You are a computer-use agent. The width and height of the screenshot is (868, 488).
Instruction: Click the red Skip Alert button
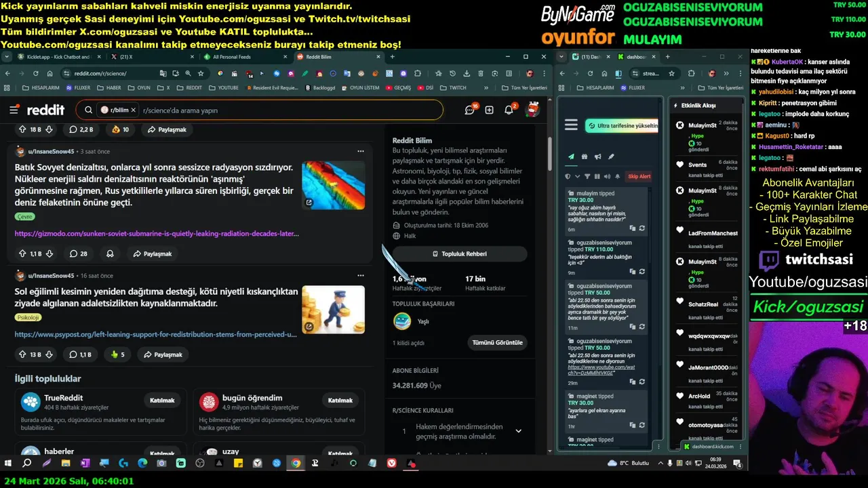pyautogui.click(x=639, y=176)
